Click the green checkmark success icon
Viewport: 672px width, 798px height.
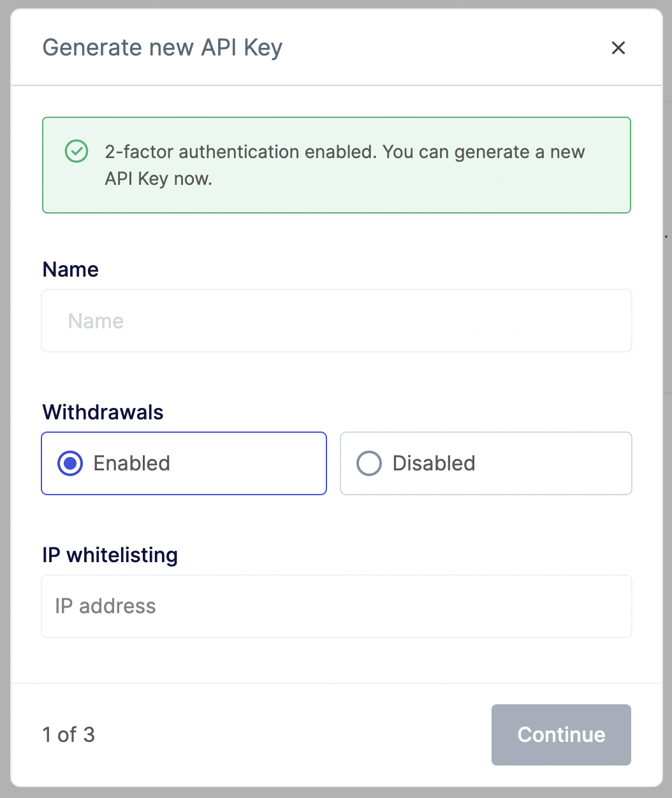point(77,152)
